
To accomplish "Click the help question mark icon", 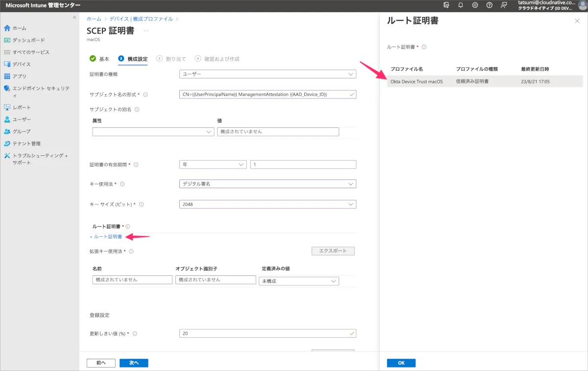I will (x=489, y=5).
